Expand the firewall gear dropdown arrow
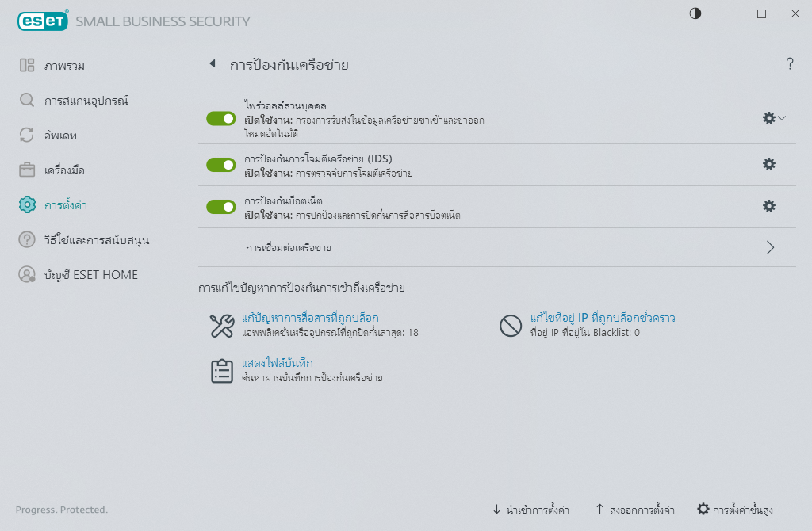 [x=782, y=118]
